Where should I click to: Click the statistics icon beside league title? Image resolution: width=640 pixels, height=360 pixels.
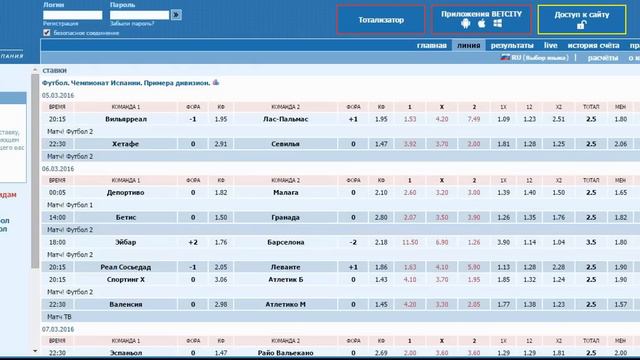216,82
